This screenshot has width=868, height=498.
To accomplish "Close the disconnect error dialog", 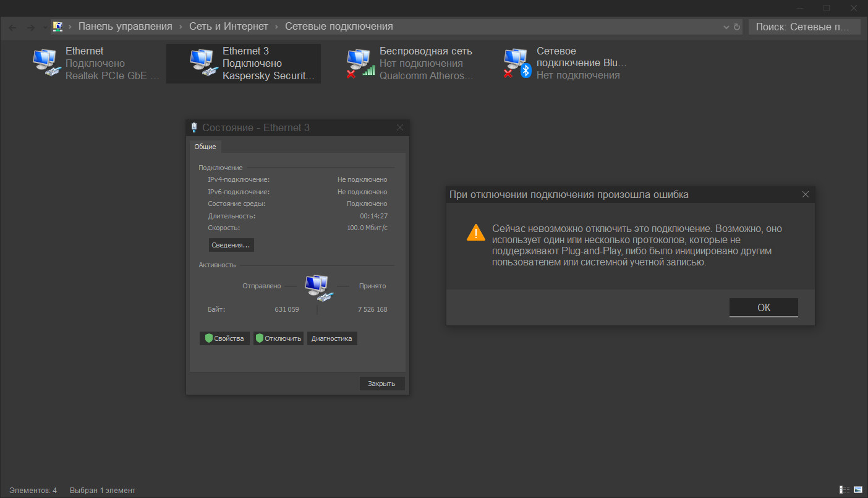I will tap(805, 194).
